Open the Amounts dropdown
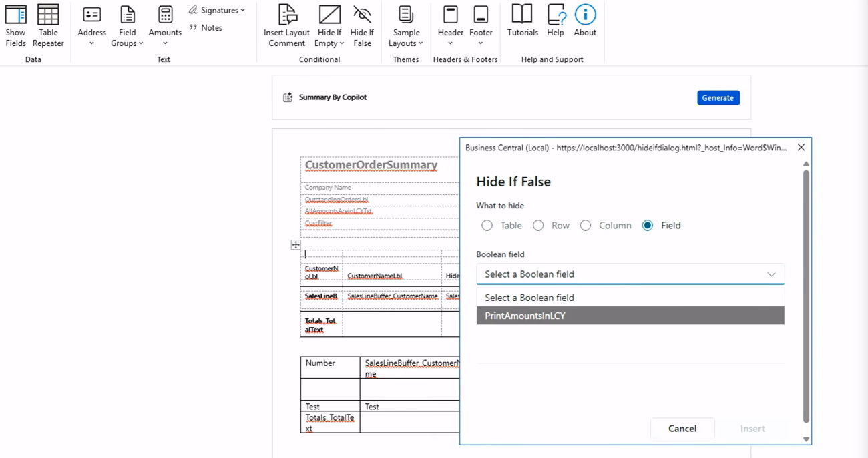The width and height of the screenshot is (868, 458). pyautogui.click(x=165, y=27)
